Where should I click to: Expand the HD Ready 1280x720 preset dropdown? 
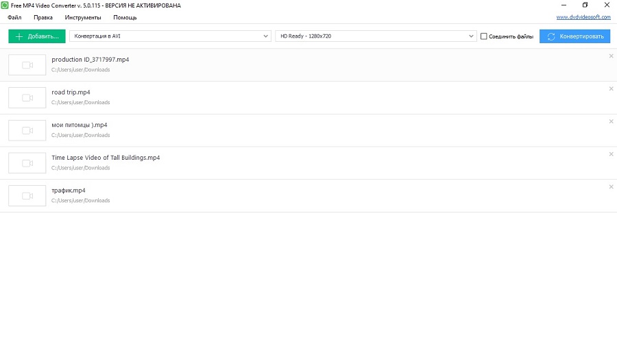(375, 36)
